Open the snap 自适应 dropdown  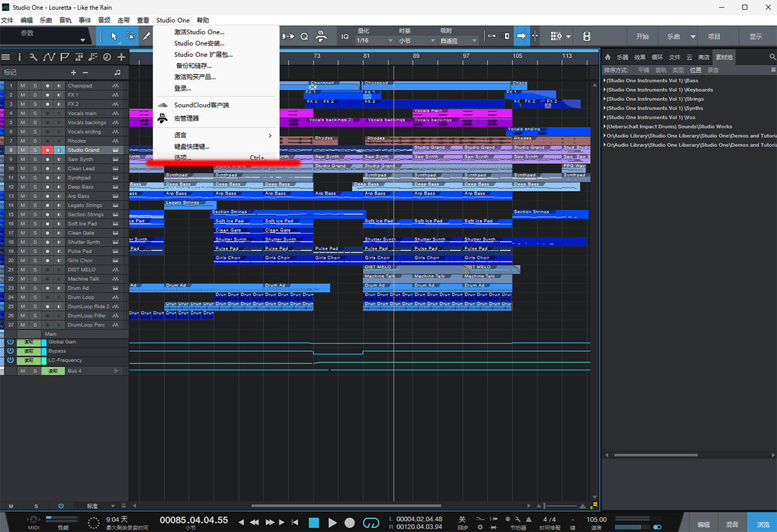pyautogui.click(x=458, y=41)
